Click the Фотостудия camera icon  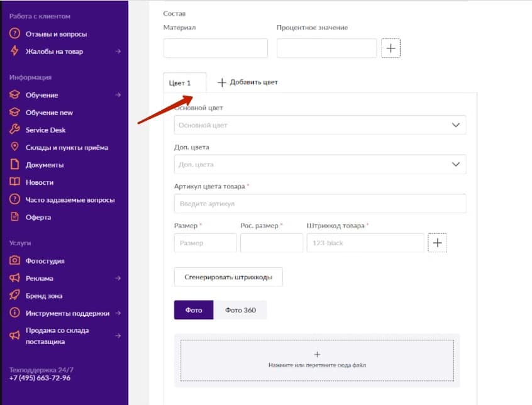(14, 261)
